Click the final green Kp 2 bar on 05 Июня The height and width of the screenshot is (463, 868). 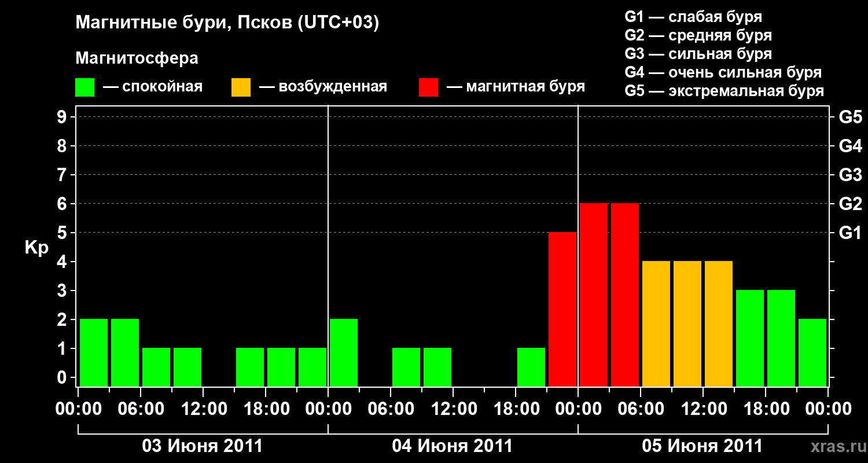point(812,352)
